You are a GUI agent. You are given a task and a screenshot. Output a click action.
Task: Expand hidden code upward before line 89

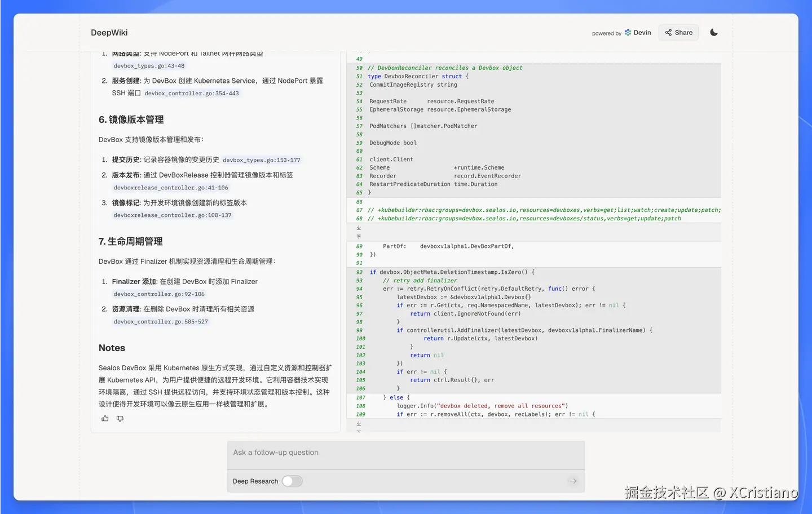pos(359,237)
